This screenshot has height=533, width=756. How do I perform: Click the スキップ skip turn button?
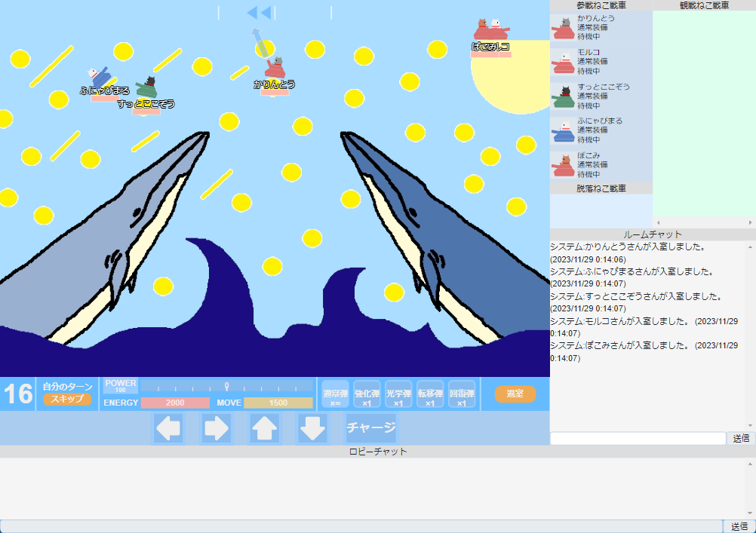tap(67, 399)
